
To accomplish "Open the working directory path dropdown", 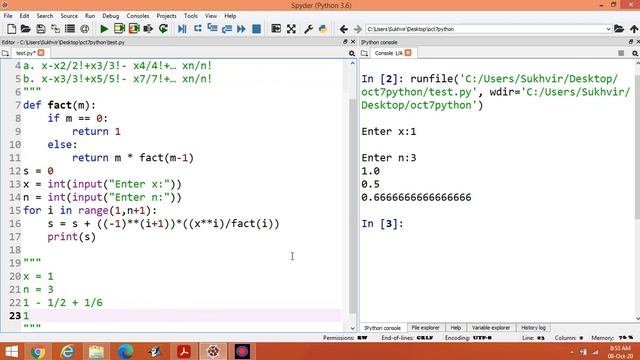I will tap(608, 29).
